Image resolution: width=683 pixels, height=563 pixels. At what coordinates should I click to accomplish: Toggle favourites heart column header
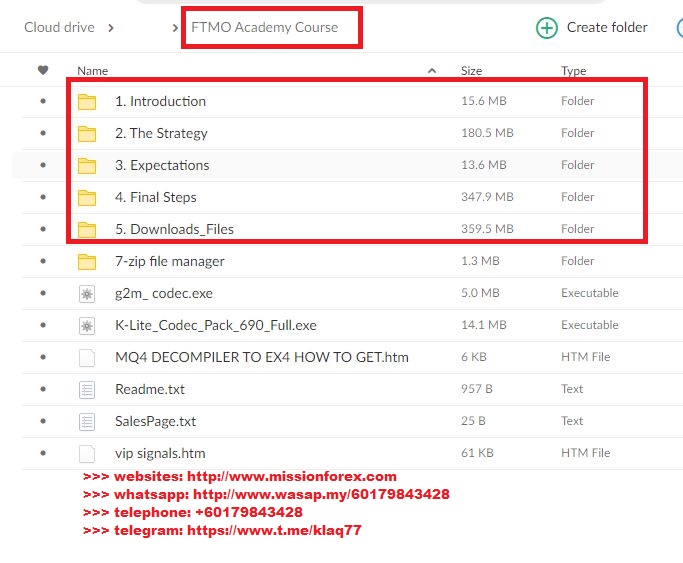click(43, 70)
